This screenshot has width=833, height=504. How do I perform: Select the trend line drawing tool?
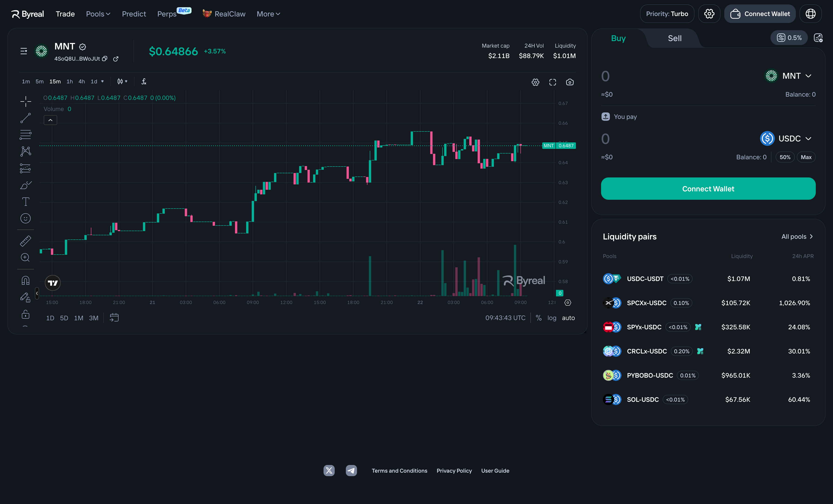(25, 118)
